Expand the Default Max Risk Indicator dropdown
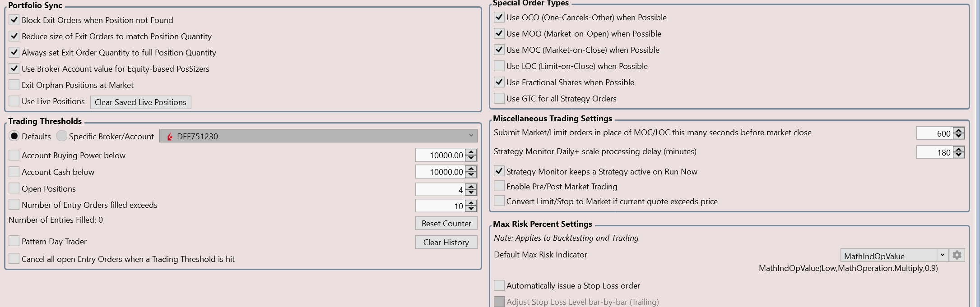The width and height of the screenshot is (980, 307). pyautogui.click(x=942, y=255)
